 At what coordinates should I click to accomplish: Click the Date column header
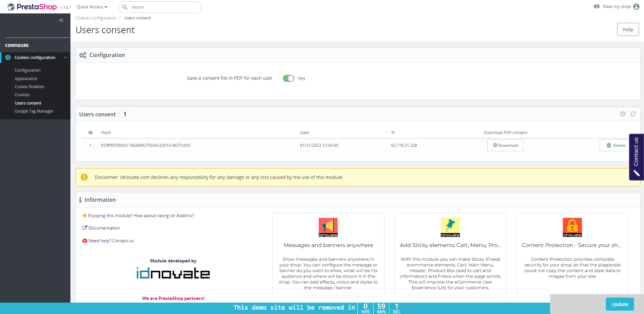pyautogui.click(x=305, y=133)
